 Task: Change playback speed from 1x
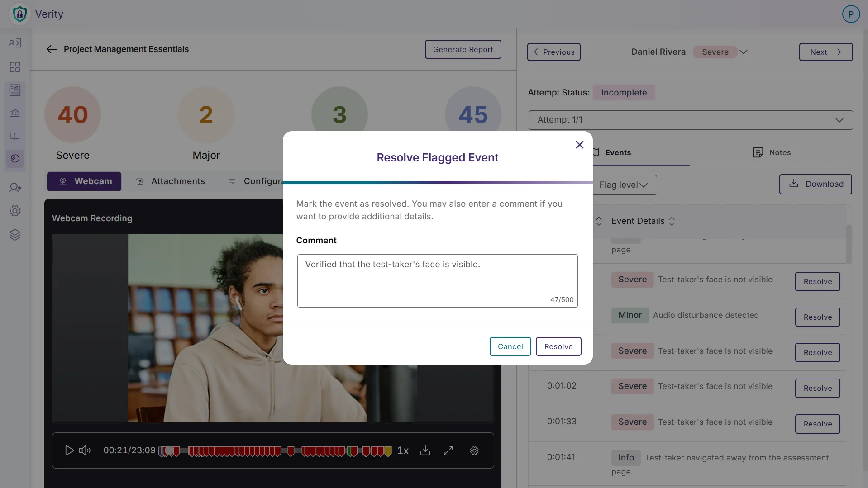tap(403, 450)
